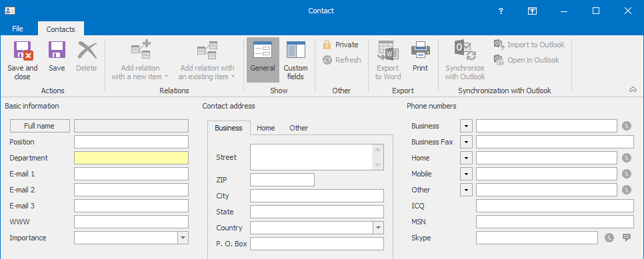Open the Mobile phone type dropdown

tap(466, 174)
